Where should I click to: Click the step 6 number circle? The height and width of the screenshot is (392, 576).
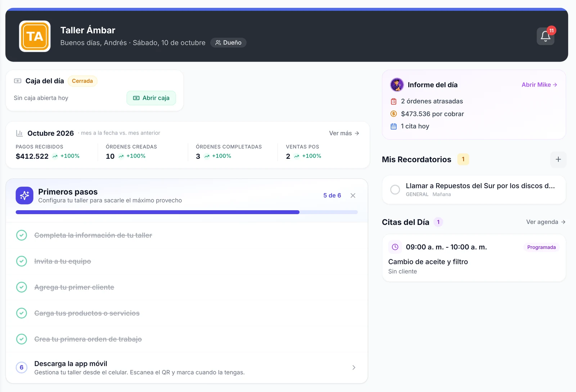[x=22, y=368]
